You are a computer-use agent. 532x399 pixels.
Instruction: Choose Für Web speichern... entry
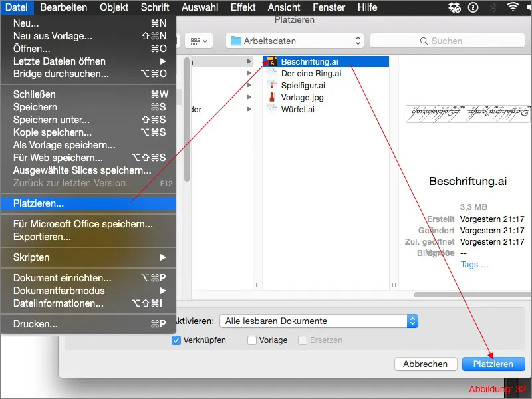[88, 158]
